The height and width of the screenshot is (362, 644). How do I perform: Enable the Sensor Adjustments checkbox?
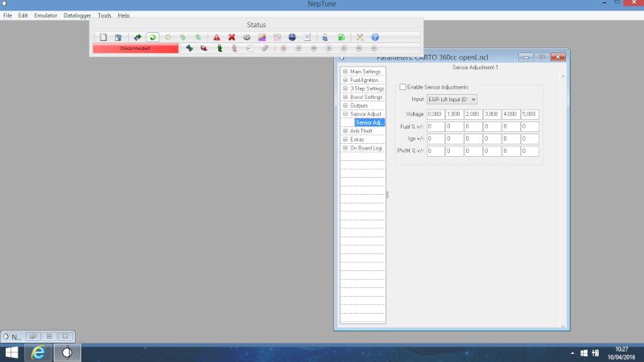[x=403, y=87]
